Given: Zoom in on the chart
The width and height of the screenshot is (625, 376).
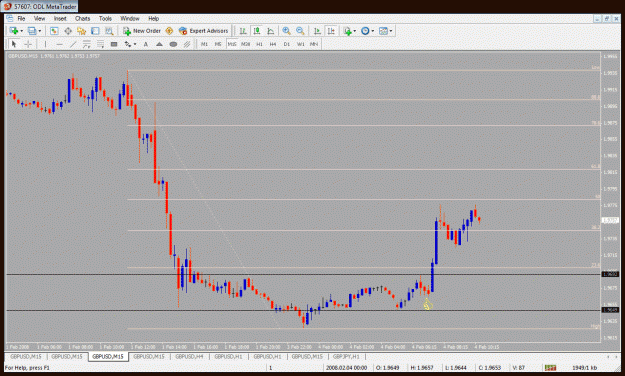Looking at the screenshot, I should [286, 31].
